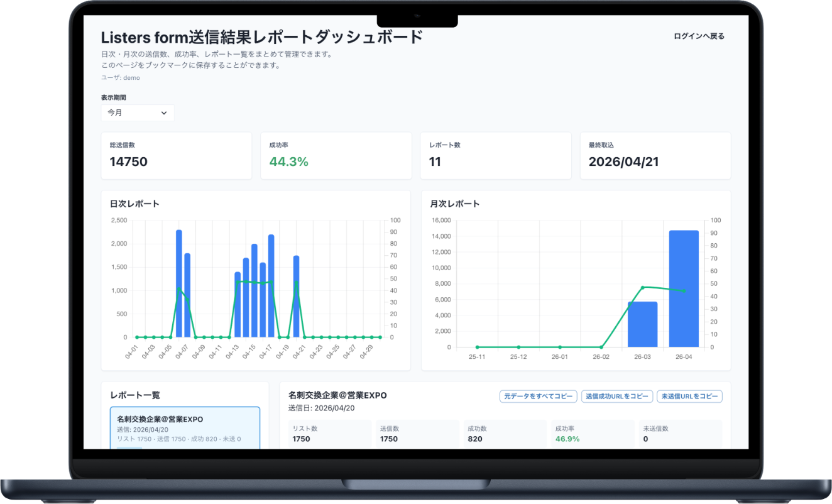Select the 名刺交換企業＠営業EXPO report list item
This screenshot has height=504, width=832.
185,429
